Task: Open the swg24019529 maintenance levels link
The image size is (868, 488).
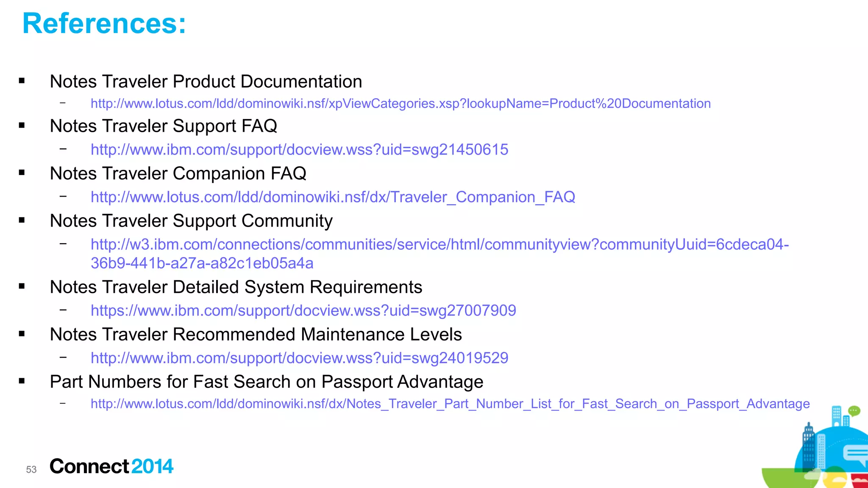Action: point(299,358)
